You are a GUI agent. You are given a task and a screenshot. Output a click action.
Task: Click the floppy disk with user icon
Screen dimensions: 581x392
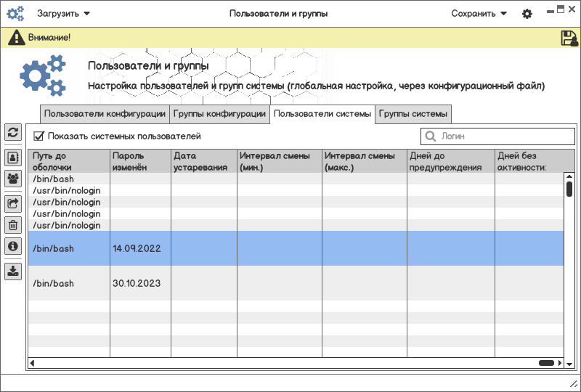tap(569, 38)
